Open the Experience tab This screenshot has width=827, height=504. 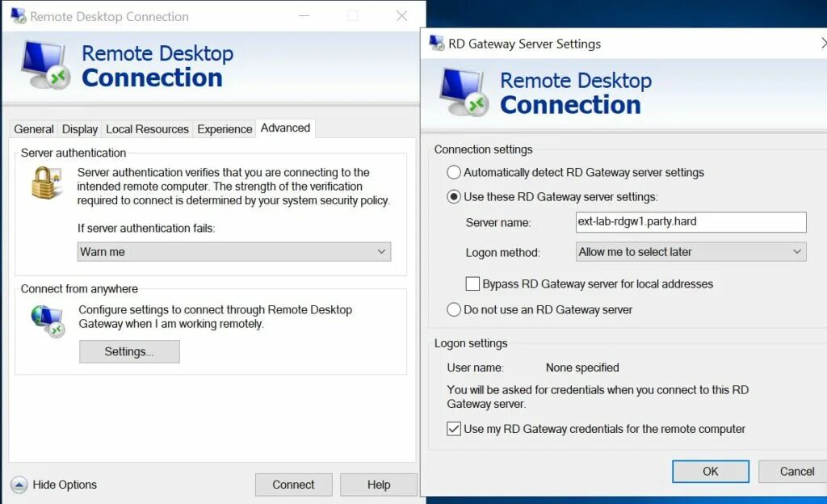click(x=225, y=129)
